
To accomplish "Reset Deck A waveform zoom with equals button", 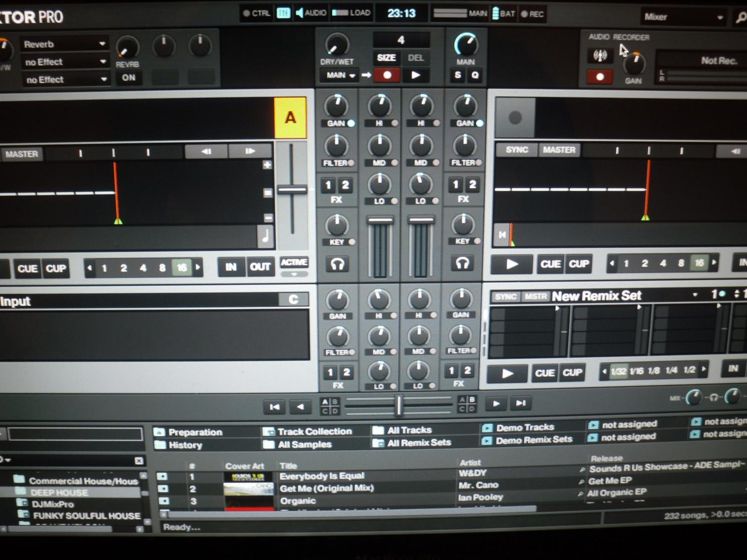I will 268,193.
